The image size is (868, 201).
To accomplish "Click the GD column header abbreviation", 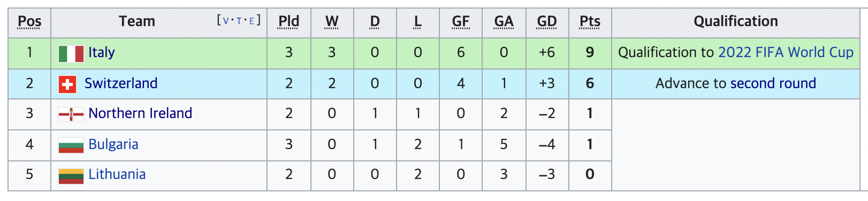I will pos(547,21).
